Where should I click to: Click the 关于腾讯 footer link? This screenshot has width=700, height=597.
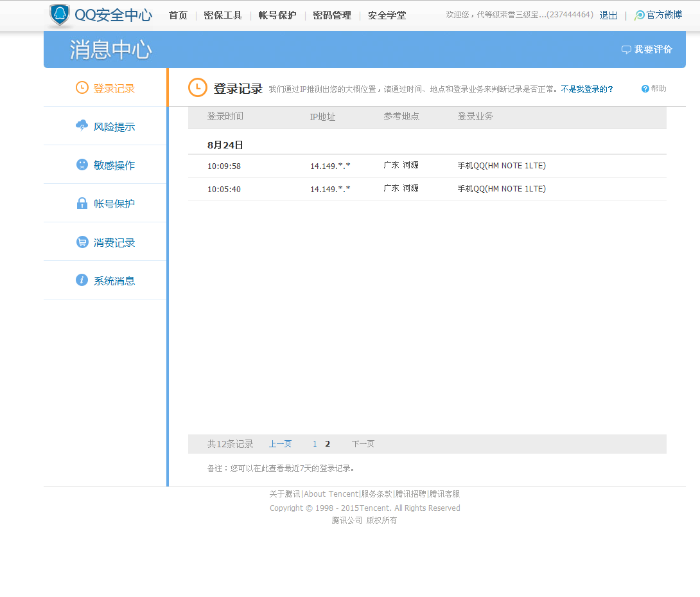(285, 494)
